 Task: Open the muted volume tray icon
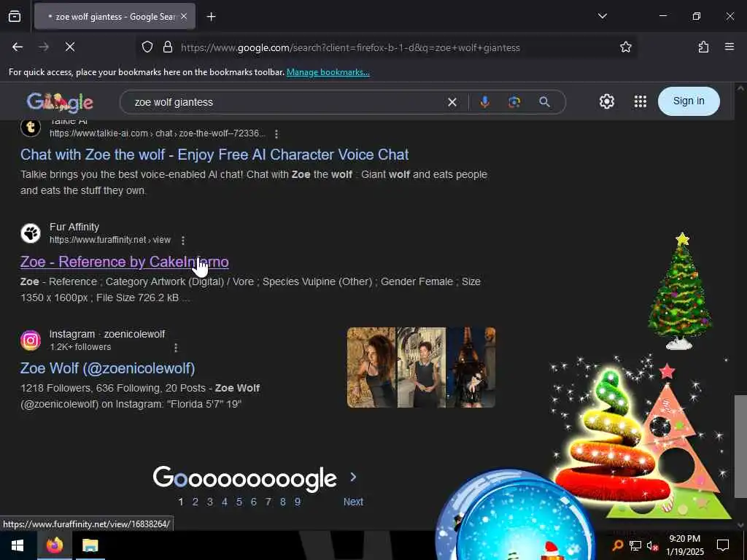[653, 545]
